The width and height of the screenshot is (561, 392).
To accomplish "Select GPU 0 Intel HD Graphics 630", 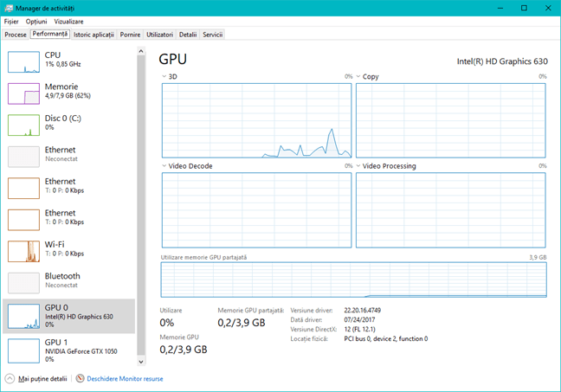I will pyautogui.click(x=68, y=316).
